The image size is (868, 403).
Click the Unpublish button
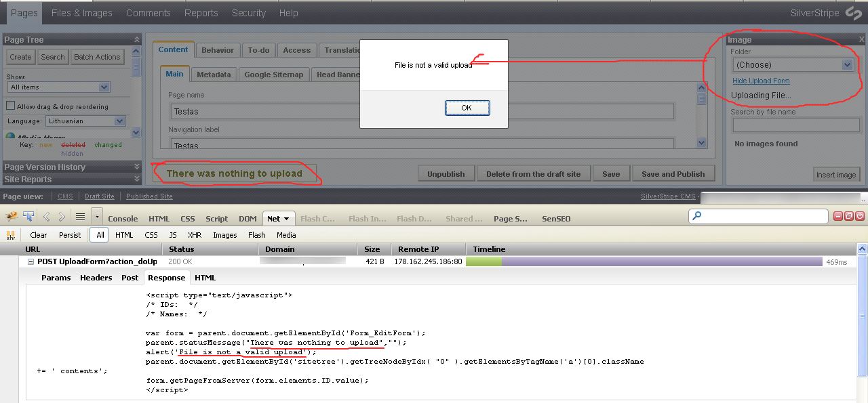[x=446, y=174]
